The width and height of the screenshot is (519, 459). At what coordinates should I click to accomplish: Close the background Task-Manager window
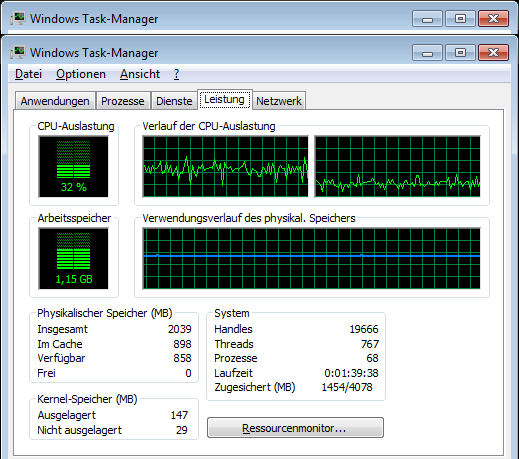click(x=493, y=19)
